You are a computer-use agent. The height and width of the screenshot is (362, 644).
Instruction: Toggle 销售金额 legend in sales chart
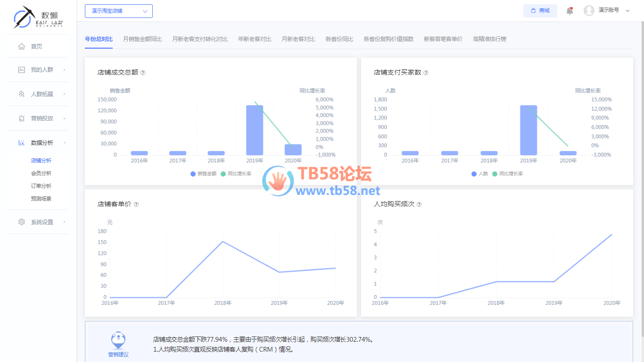(203, 174)
